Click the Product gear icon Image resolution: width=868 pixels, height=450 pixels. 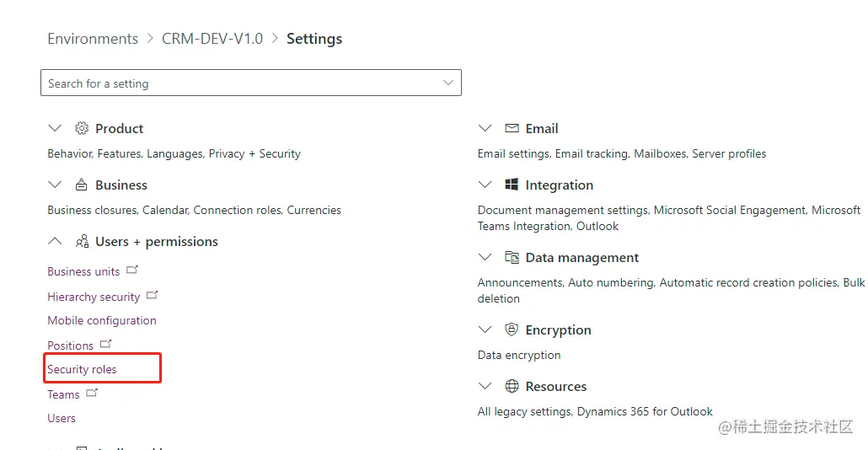(82, 128)
